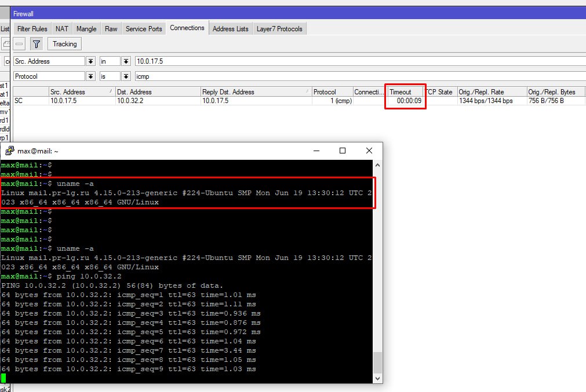Click the Timeout column header

[x=406, y=92]
